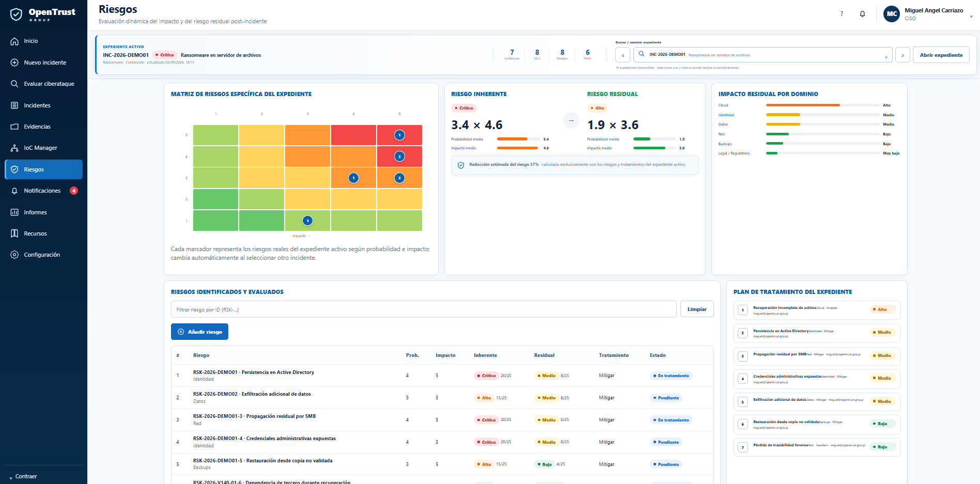Select the Riesgos shield icon in sidebar

pos(14,169)
